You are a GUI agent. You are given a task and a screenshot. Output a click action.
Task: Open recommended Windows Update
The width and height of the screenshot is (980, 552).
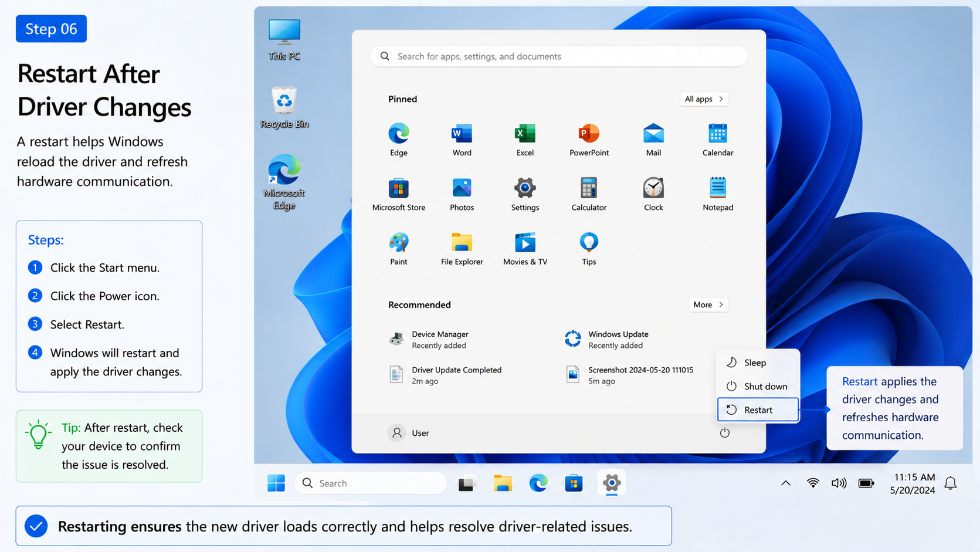click(x=606, y=340)
